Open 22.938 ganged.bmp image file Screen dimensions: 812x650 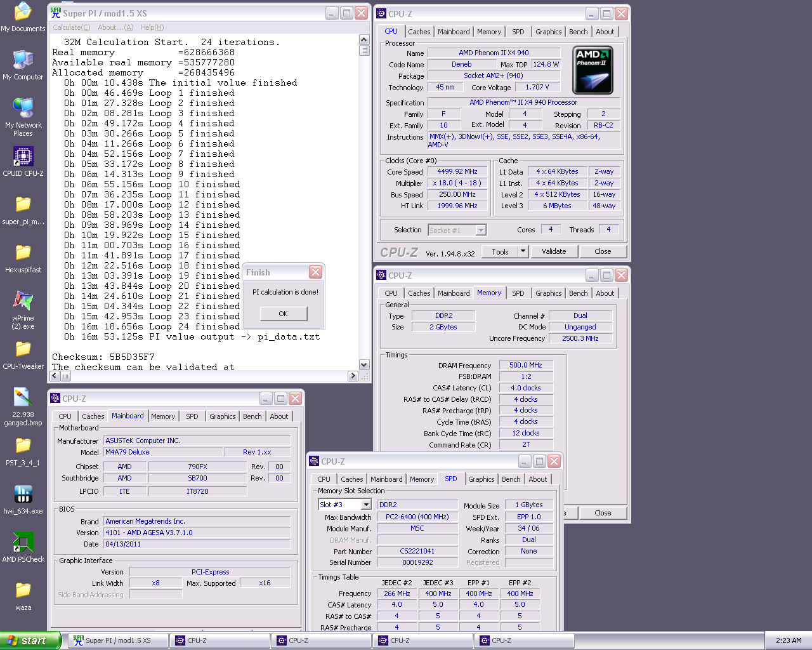click(x=23, y=406)
